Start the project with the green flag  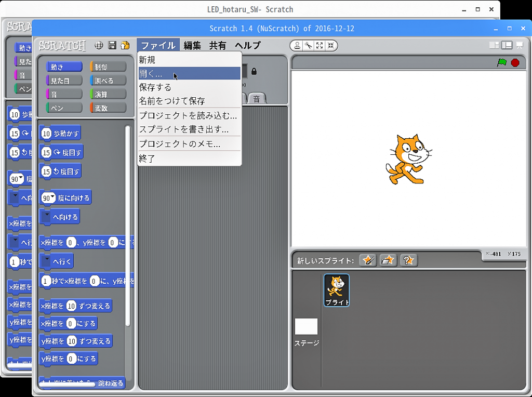501,63
